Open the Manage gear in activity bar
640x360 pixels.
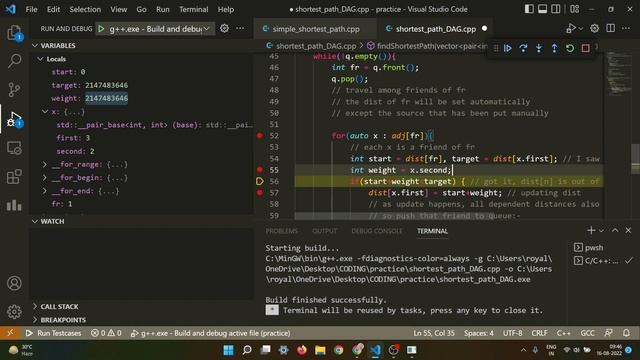coord(14,311)
